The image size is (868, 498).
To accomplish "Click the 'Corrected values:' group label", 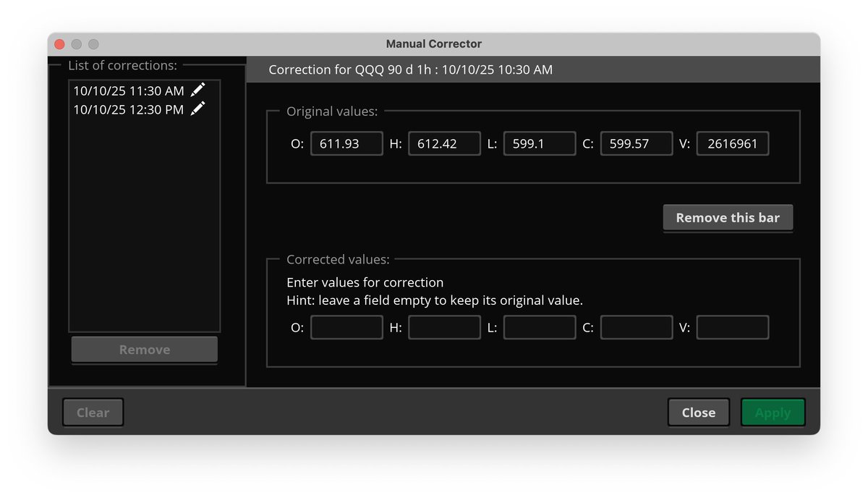I will click(338, 259).
